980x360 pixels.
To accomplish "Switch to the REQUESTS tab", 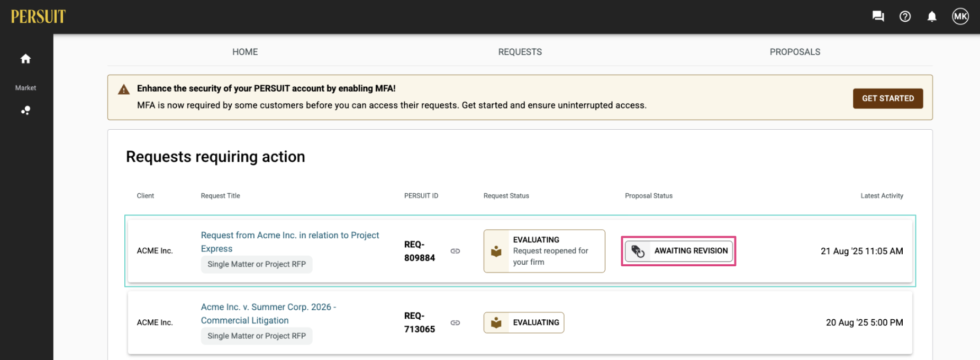I will tap(520, 52).
